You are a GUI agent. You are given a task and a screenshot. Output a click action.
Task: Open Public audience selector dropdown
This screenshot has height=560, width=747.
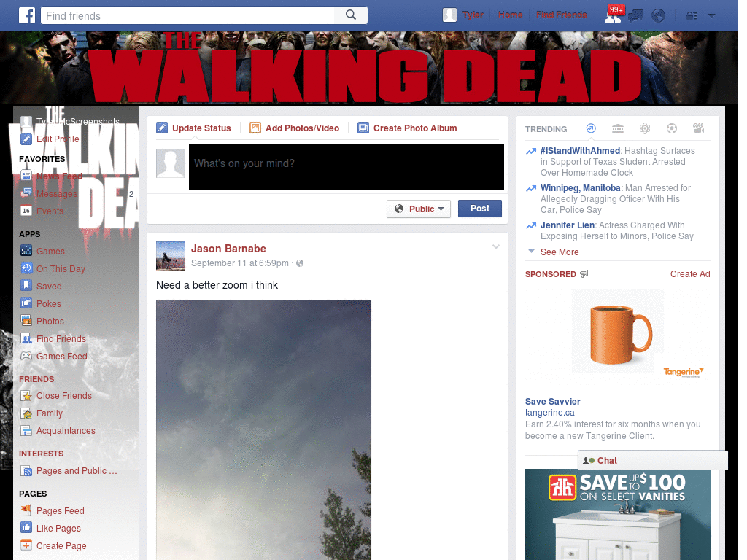pyautogui.click(x=419, y=209)
